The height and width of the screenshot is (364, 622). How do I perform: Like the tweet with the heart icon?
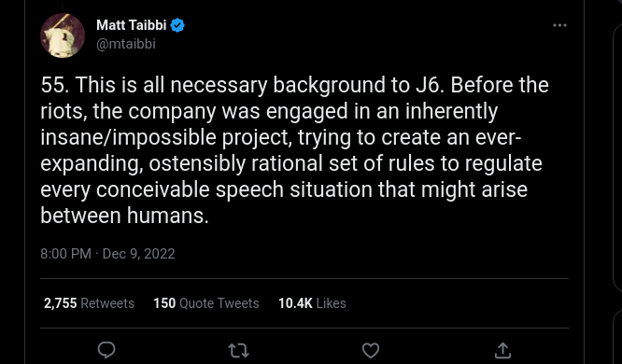[x=371, y=351]
